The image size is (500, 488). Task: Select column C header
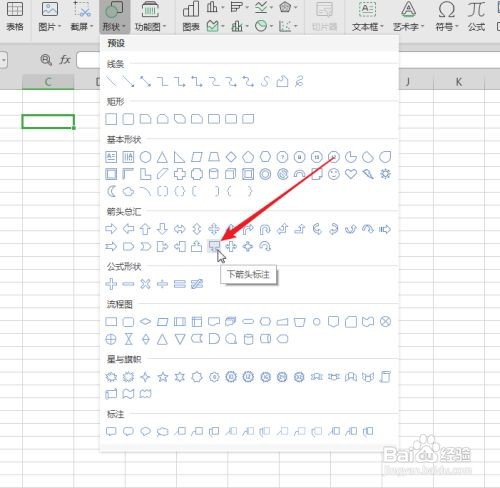point(48,82)
